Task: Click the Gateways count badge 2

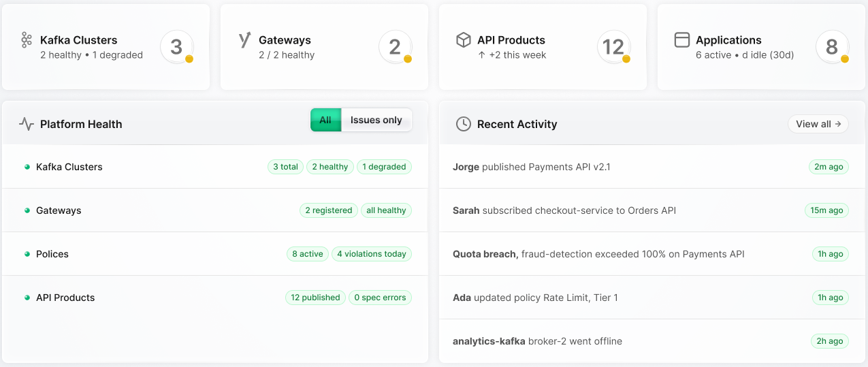Action: click(x=396, y=47)
